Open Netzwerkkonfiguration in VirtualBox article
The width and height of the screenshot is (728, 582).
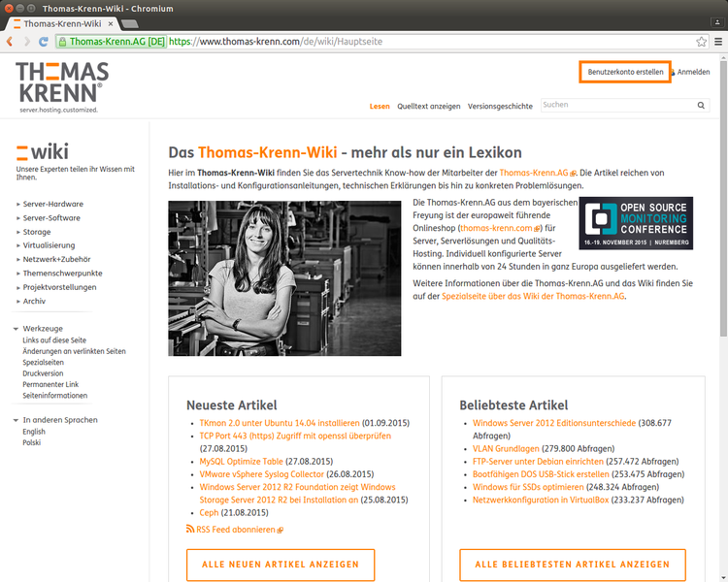pos(541,500)
